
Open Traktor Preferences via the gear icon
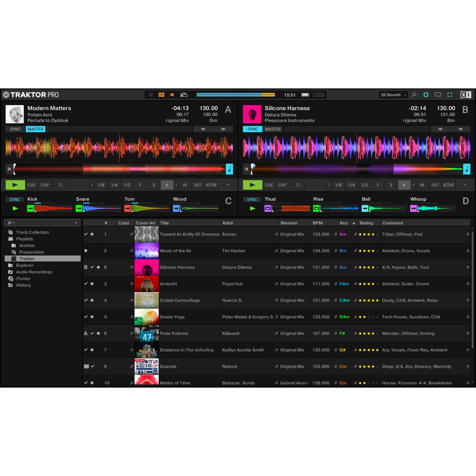[x=426, y=95]
